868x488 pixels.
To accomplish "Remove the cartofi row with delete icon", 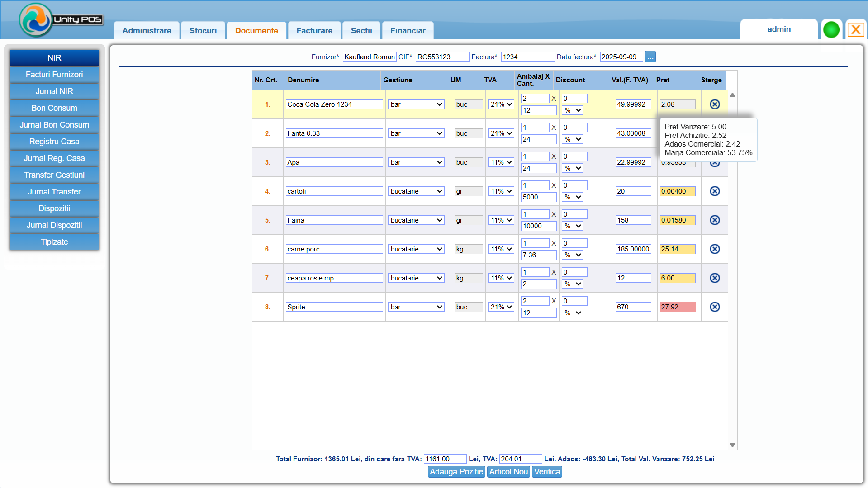I will click(x=714, y=191).
